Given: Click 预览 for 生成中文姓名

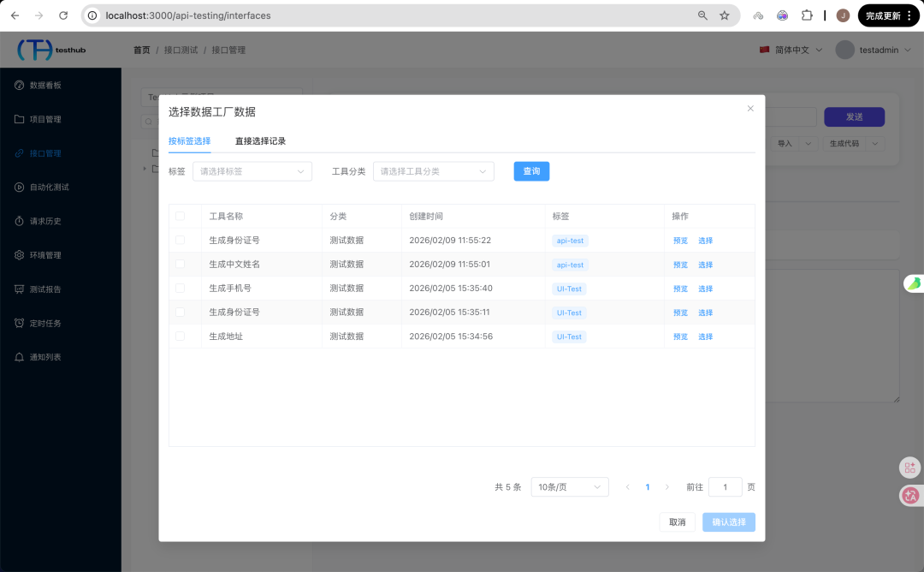Looking at the screenshot, I should [681, 265].
